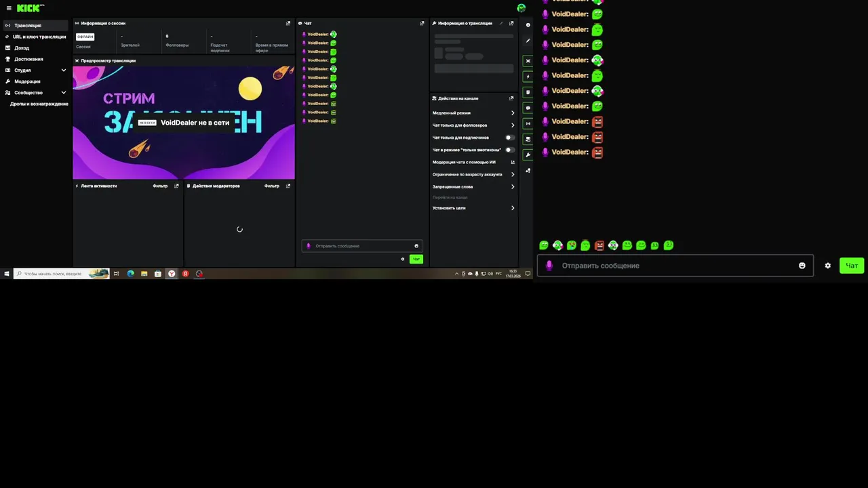The height and width of the screenshot is (488, 868).
Task: Pop out the Действия модераторов panel
Action: (288, 186)
